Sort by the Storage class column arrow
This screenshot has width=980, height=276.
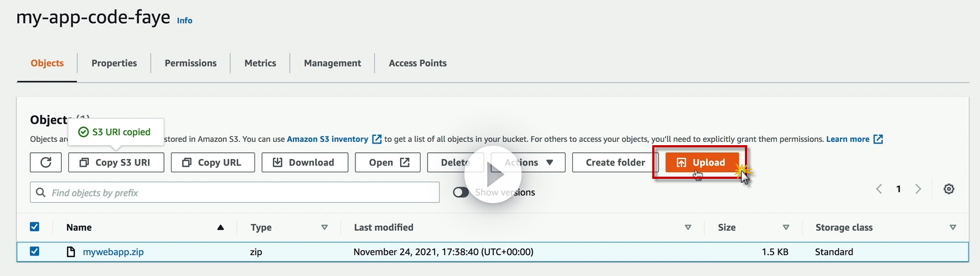click(x=952, y=227)
